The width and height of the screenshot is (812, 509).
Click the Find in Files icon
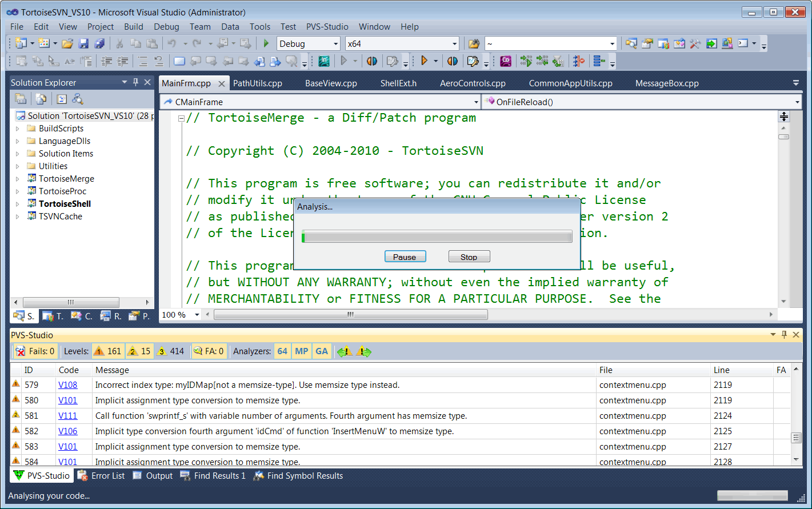(474, 43)
